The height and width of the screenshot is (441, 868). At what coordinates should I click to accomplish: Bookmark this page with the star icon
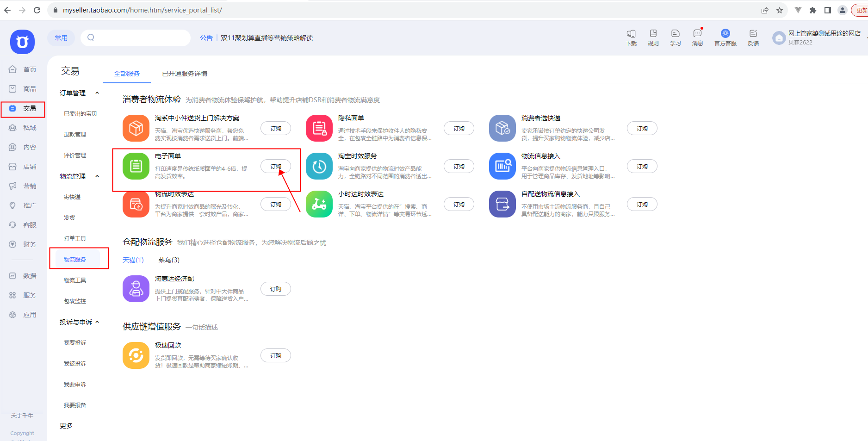(x=780, y=10)
